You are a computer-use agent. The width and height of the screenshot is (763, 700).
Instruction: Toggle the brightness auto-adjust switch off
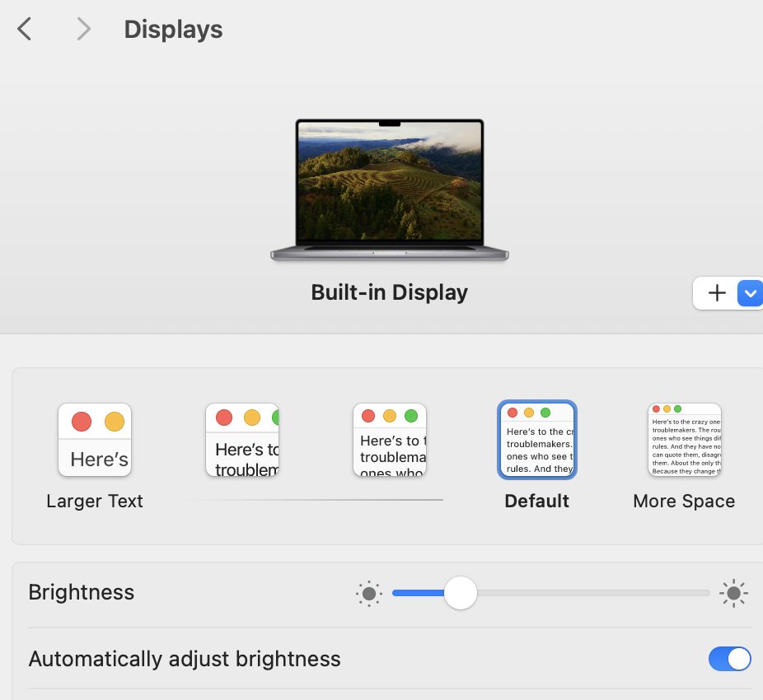(729, 659)
